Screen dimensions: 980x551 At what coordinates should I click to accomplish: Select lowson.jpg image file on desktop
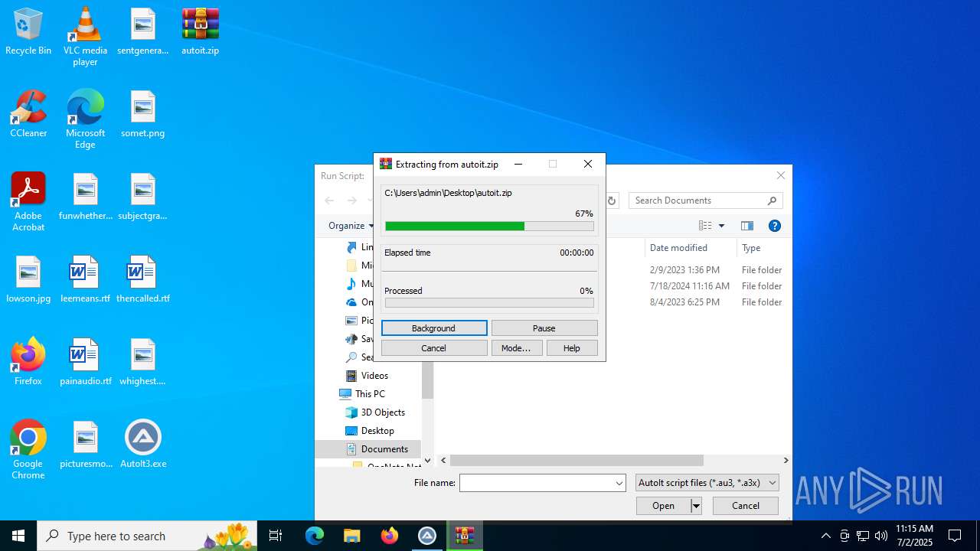[x=28, y=280]
